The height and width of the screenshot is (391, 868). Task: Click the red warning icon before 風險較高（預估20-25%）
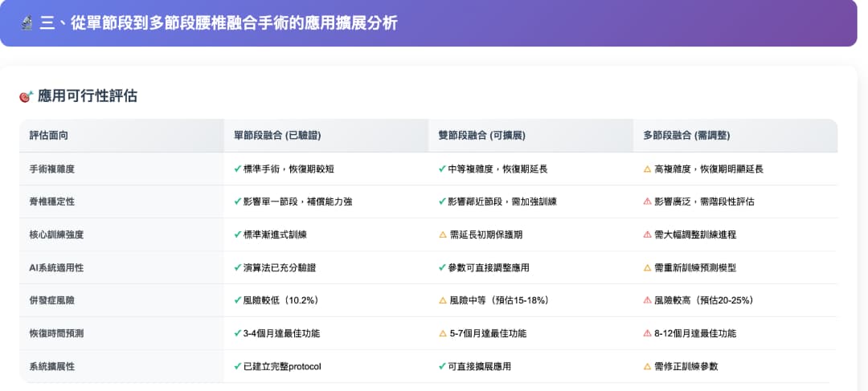(647, 300)
